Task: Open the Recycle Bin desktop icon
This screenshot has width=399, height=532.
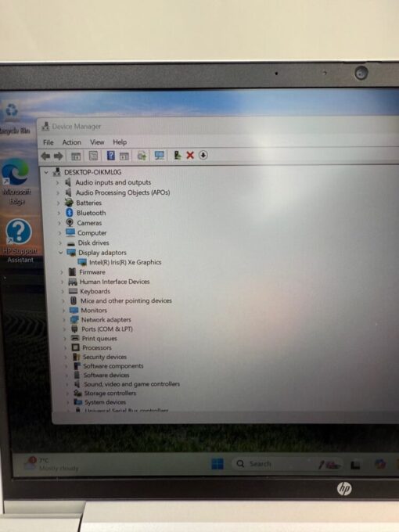Action: tap(13, 119)
